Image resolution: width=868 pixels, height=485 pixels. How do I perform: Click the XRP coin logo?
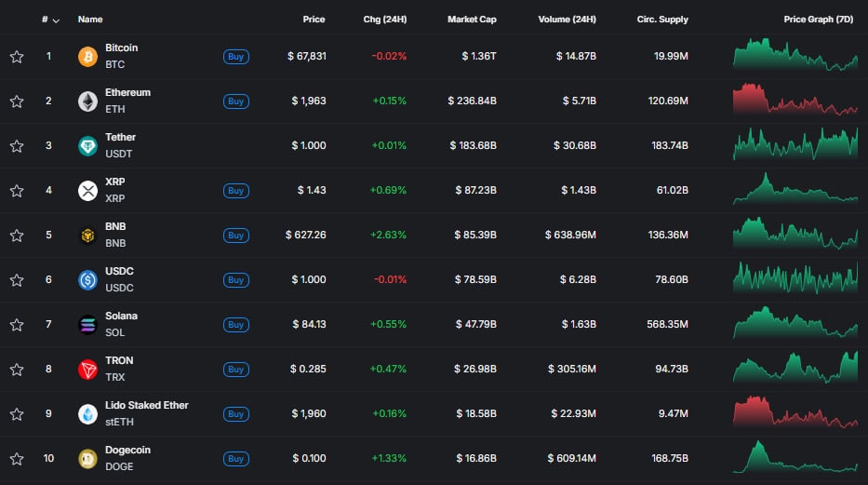coord(87,191)
